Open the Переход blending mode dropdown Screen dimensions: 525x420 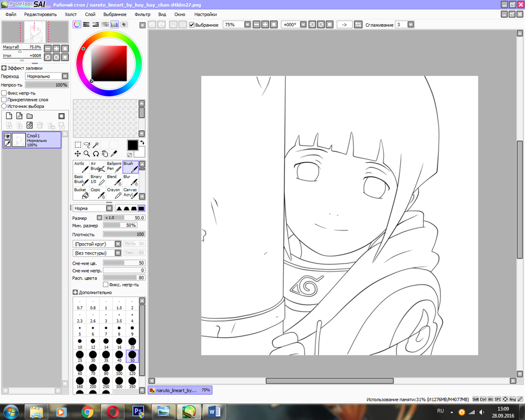point(65,76)
